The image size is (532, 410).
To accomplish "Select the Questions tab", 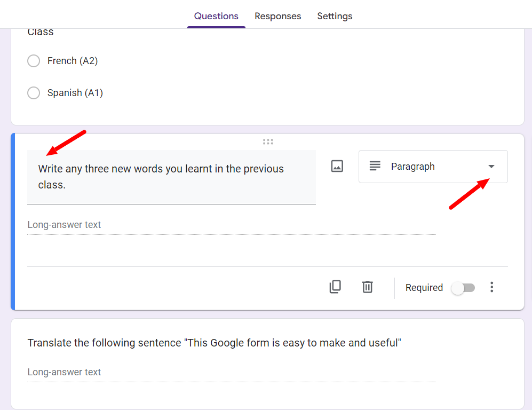I will [x=216, y=17].
